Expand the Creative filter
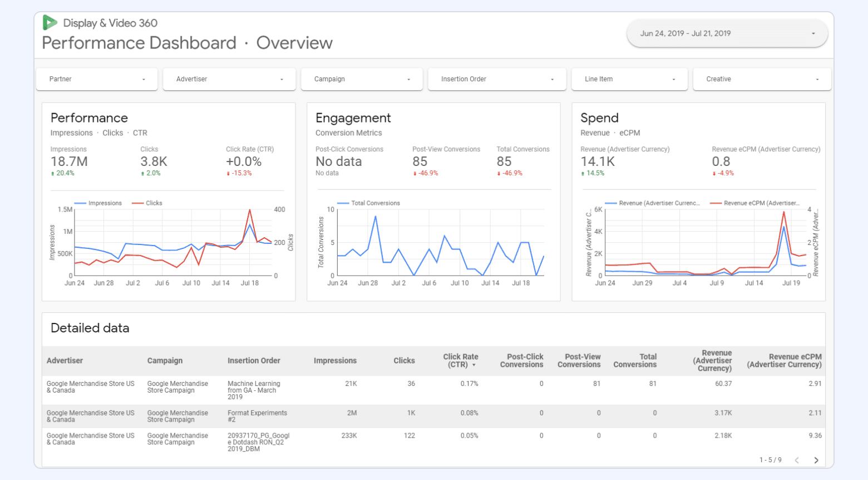 click(761, 79)
